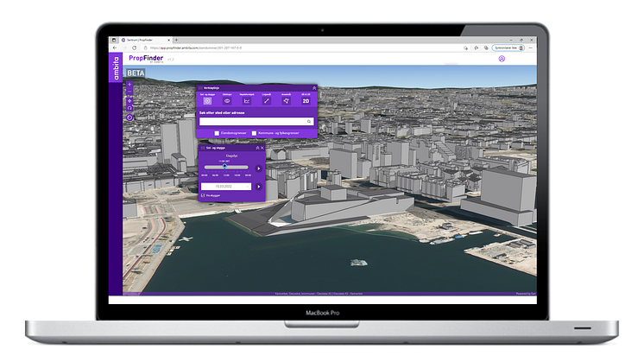Reset the compass orientation button

(129, 117)
